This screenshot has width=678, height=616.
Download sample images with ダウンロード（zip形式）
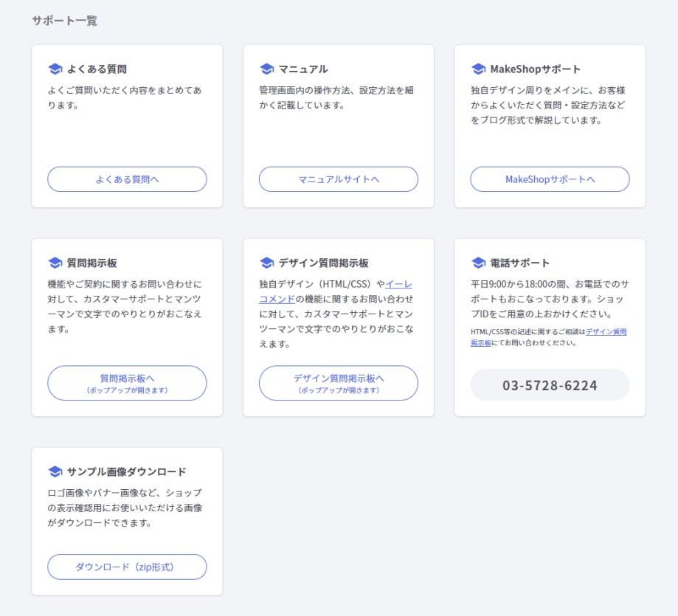pyautogui.click(x=127, y=567)
